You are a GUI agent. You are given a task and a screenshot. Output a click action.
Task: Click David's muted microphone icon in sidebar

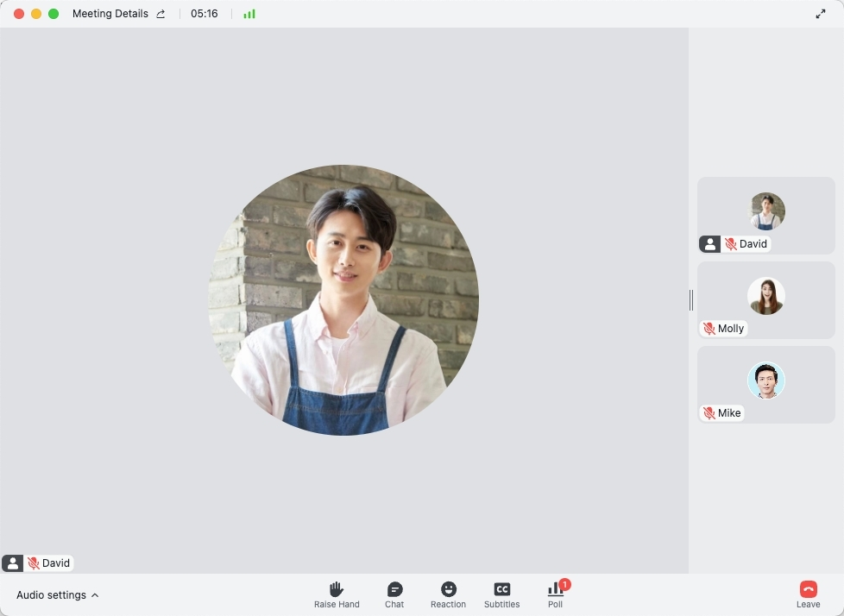coord(730,244)
